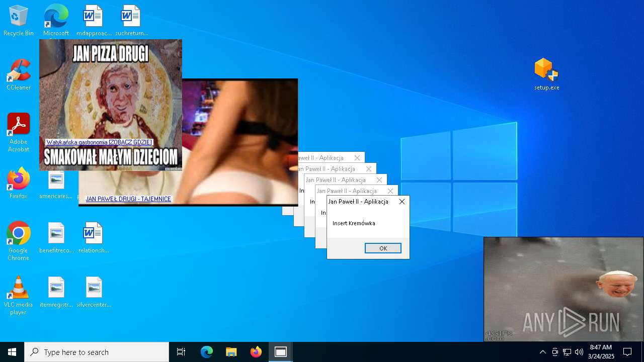Open the VLC media player shortcut
This screenshot has height=362, width=644.
(x=19, y=296)
